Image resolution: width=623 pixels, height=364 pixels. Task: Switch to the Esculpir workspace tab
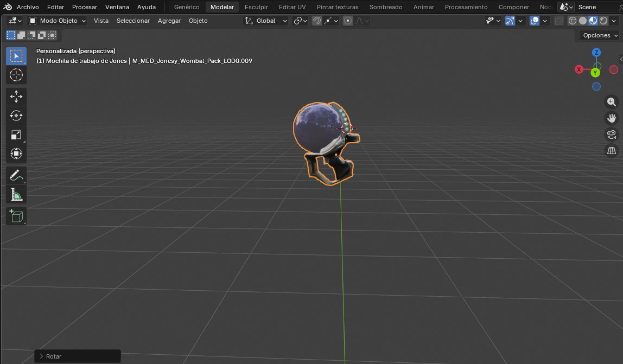tap(256, 7)
